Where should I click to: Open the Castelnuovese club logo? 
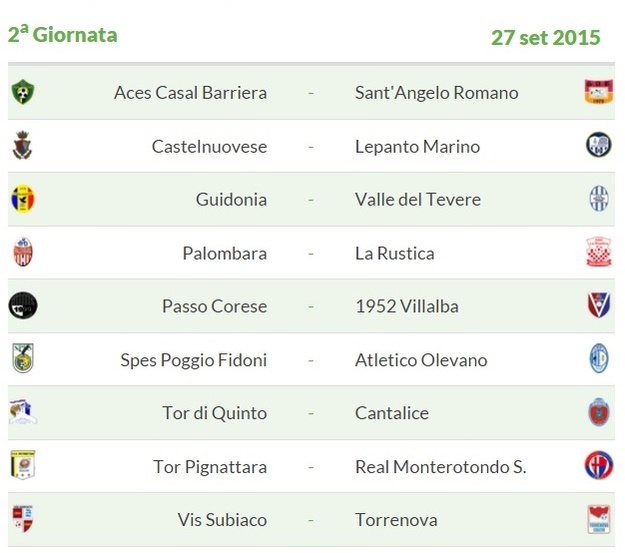[22, 145]
